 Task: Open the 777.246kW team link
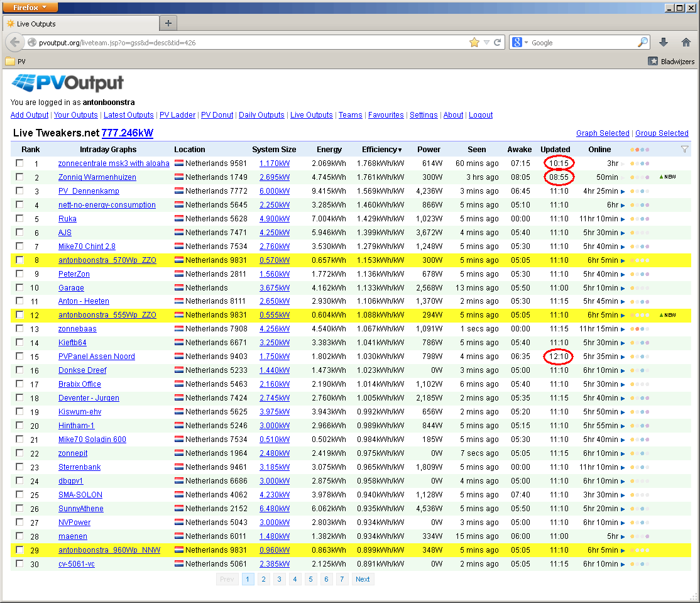127,133
